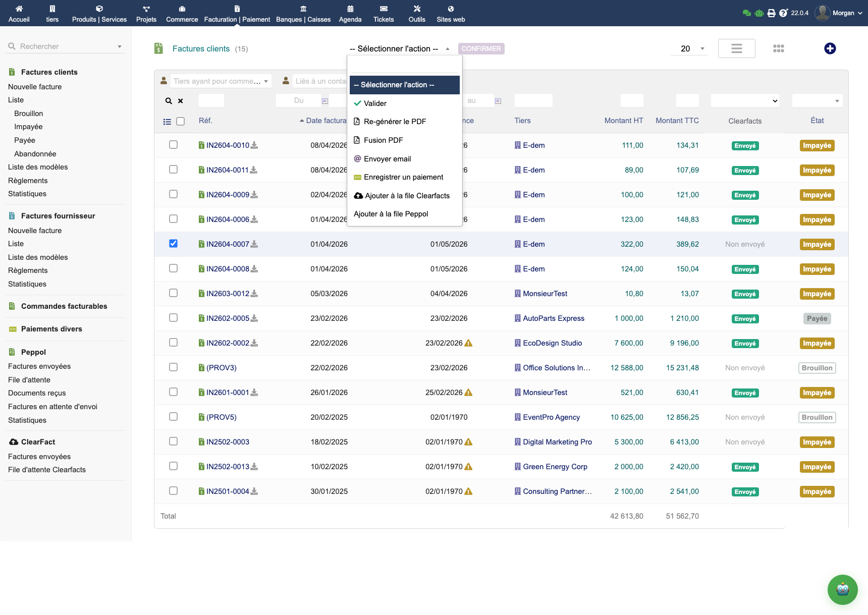Click the blue plus new invoice icon
The height and width of the screenshot is (615, 868).
coord(830,48)
